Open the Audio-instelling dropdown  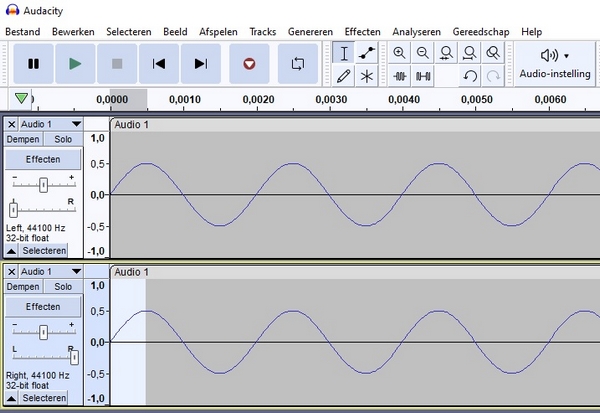(x=555, y=64)
